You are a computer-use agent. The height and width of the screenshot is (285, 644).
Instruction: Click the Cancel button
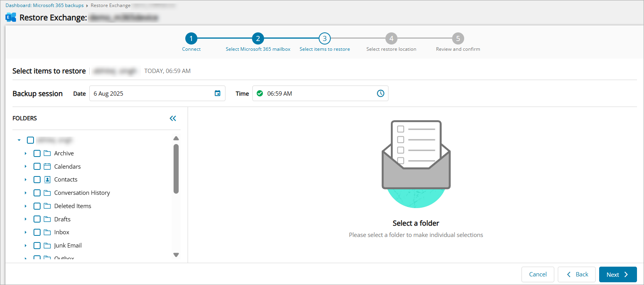tap(538, 274)
